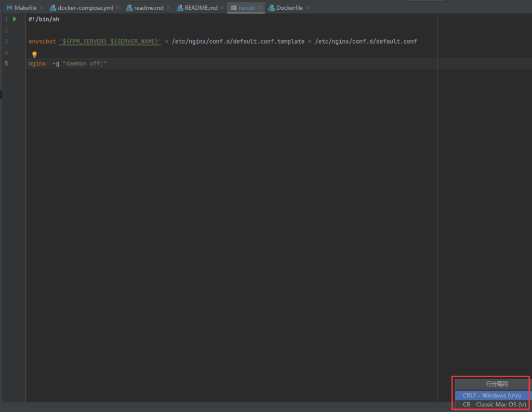
Task: Open the lowercase readme.md tab
Action: click(x=148, y=8)
